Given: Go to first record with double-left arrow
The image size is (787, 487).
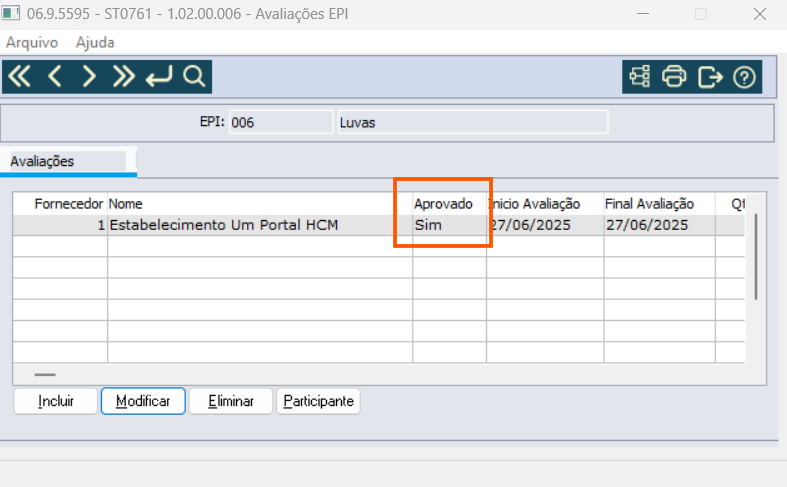Looking at the screenshot, I should pos(20,76).
